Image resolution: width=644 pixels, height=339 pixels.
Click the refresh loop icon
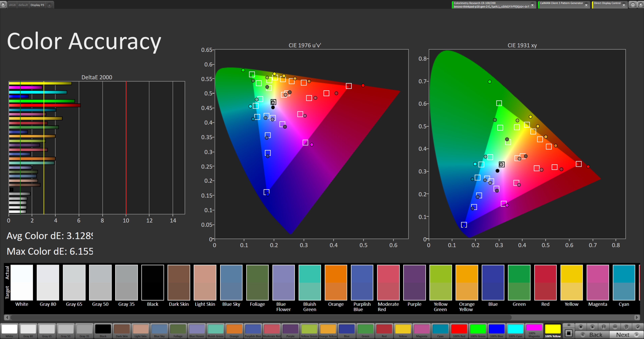[x=626, y=327]
